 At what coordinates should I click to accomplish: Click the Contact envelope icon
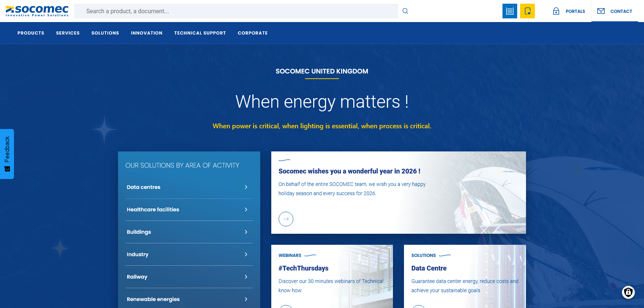point(601,11)
